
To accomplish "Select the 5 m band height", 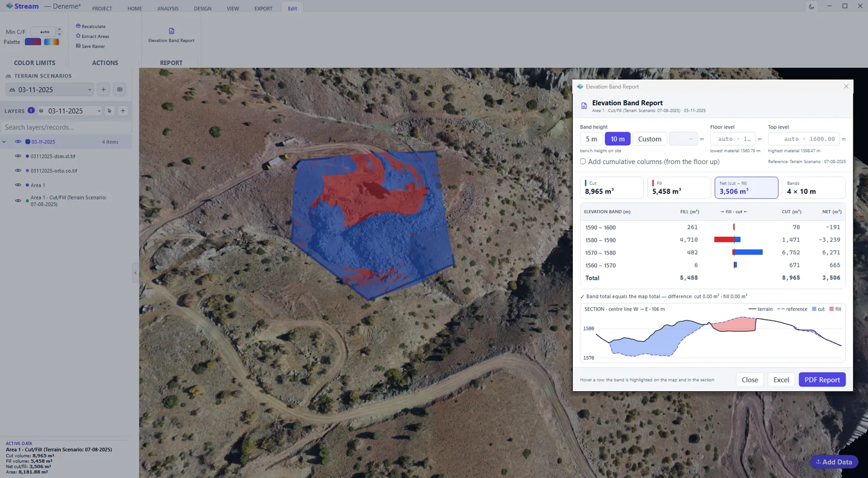I will coord(591,139).
